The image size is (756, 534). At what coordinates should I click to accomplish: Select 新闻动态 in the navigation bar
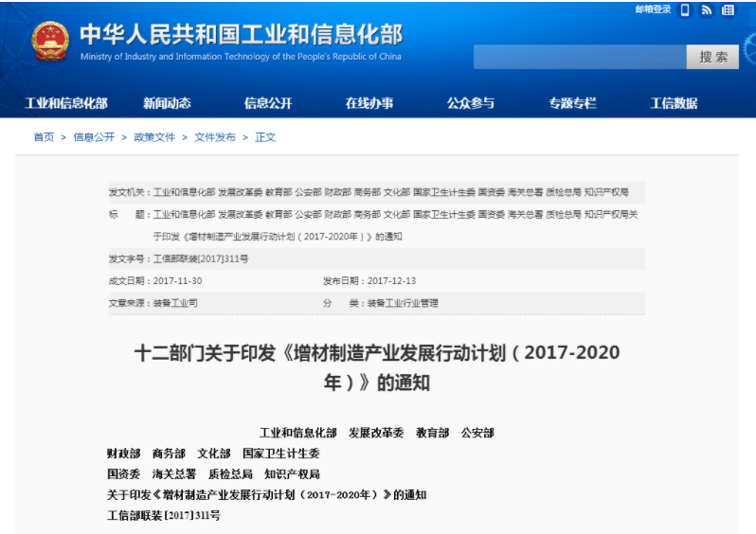coord(167,103)
